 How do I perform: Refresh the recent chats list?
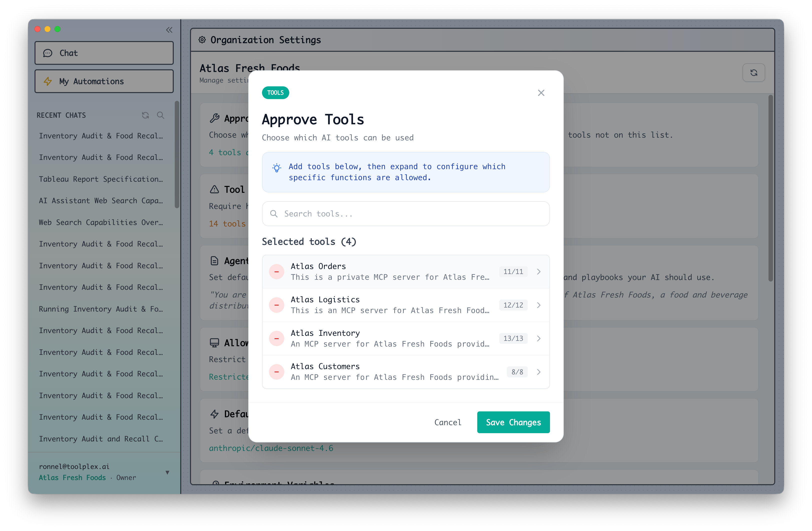pos(145,115)
